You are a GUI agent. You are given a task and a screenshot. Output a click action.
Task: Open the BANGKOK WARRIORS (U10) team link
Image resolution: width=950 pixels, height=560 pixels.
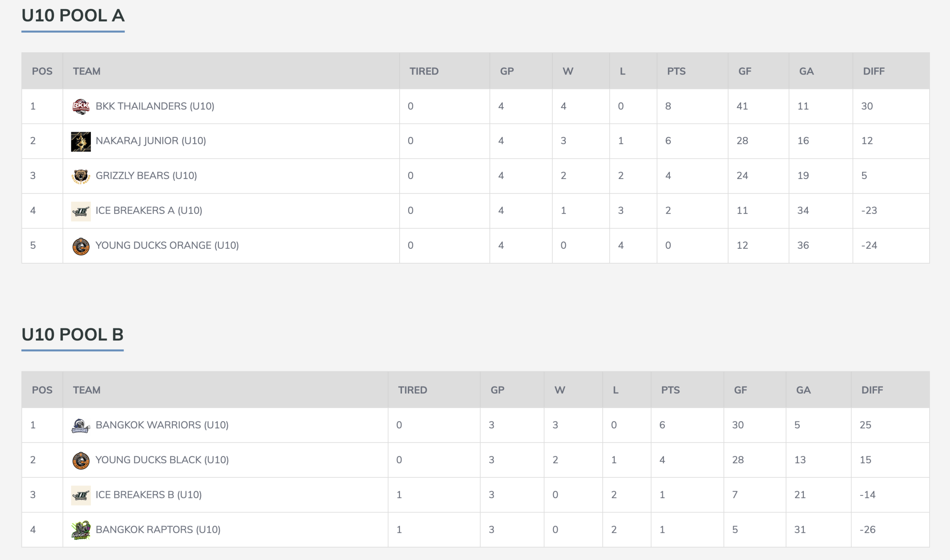pyautogui.click(x=162, y=425)
